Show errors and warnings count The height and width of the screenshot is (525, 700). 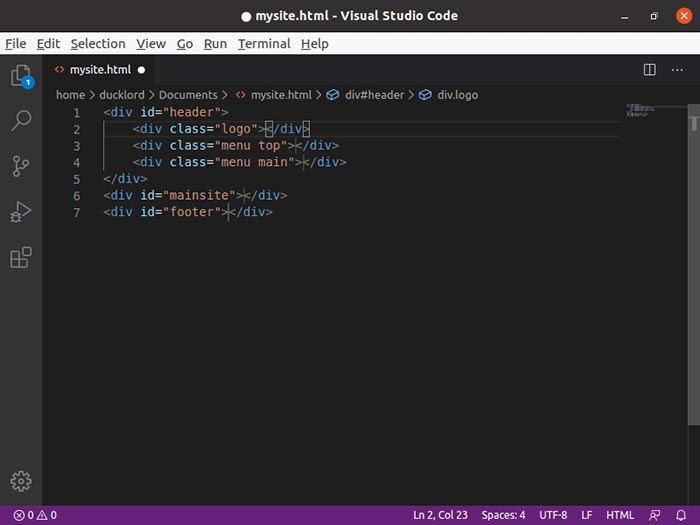point(35,515)
